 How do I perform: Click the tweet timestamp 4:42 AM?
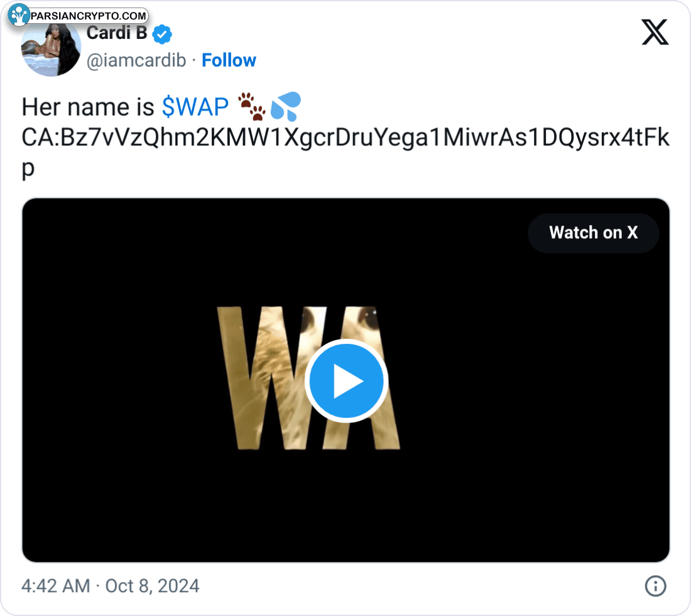(55, 586)
